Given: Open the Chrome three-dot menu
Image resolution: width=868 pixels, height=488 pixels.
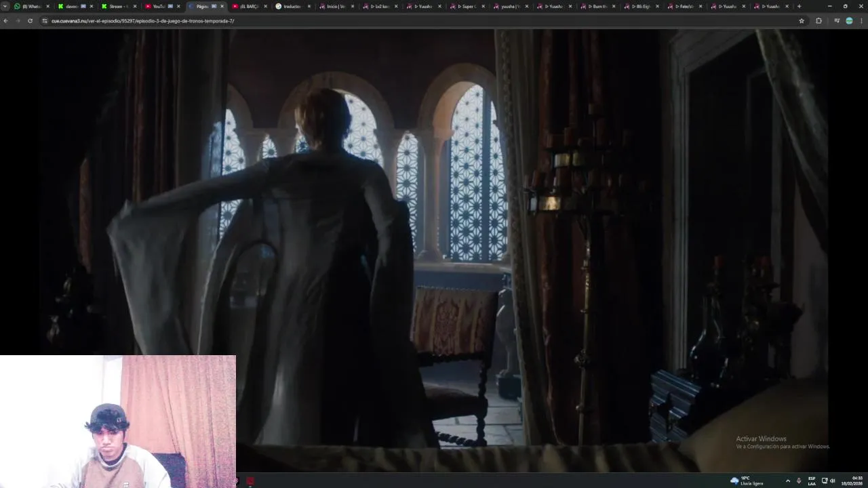Looking at the screenshot, I should click(x=861, y=21).
